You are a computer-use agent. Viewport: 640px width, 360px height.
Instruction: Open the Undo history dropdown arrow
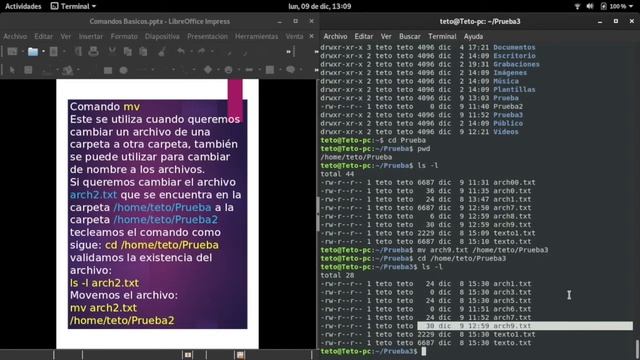191,51
